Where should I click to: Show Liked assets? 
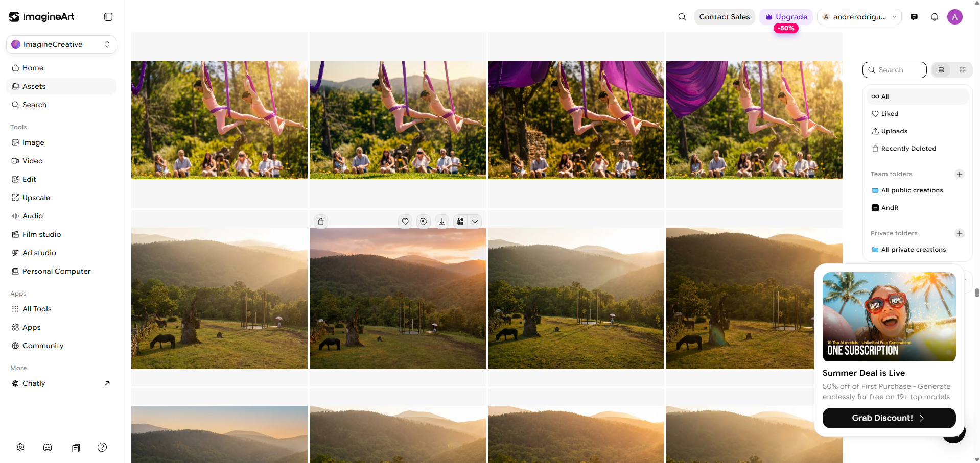pyautogui.click(x=918, y=114)
